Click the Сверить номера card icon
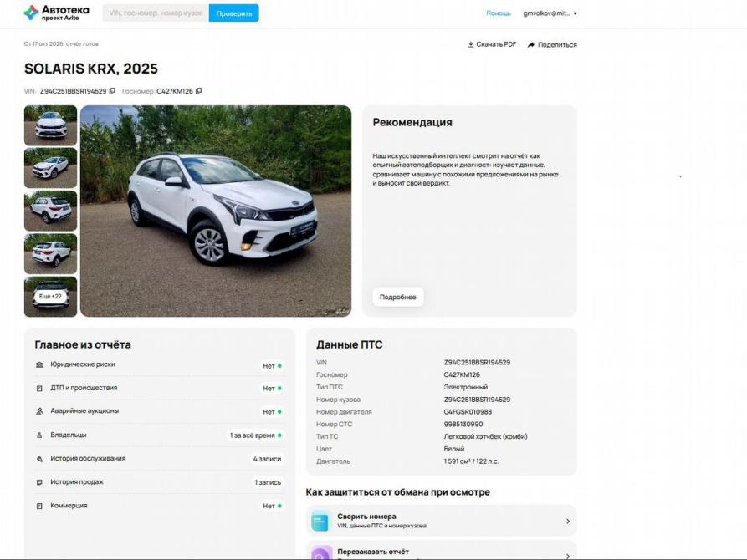 [x=321, y=521]
